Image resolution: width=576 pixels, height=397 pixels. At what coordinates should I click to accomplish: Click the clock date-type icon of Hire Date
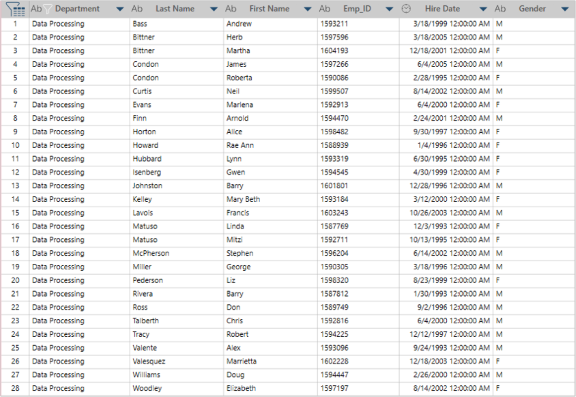pyautogui.click(x=406, y=8)
